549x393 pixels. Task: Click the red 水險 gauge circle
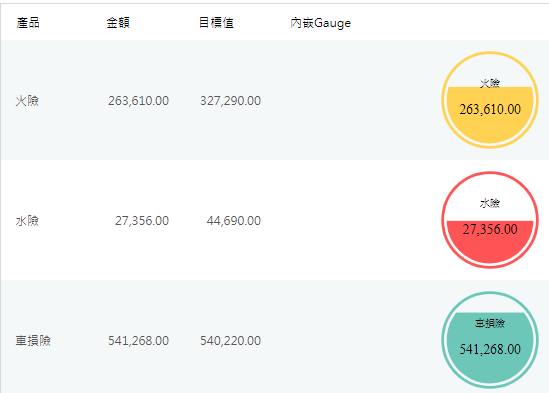point(490,220)
